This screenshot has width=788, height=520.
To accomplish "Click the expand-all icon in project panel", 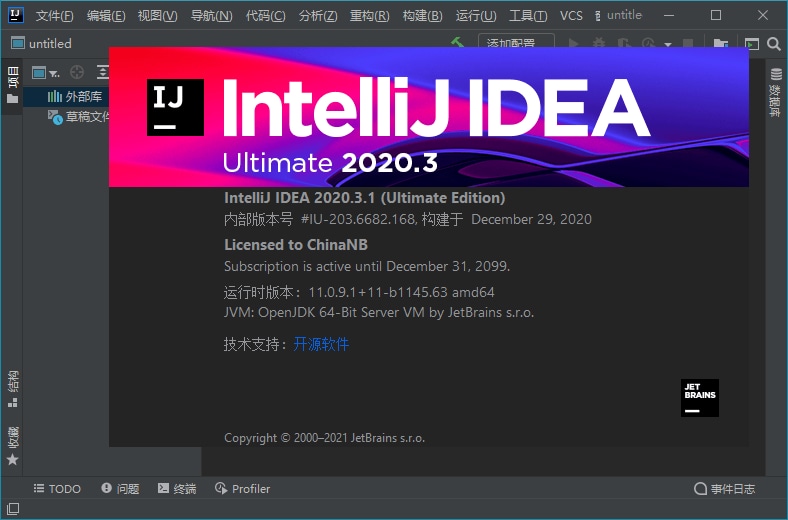I will click(103, 72).
